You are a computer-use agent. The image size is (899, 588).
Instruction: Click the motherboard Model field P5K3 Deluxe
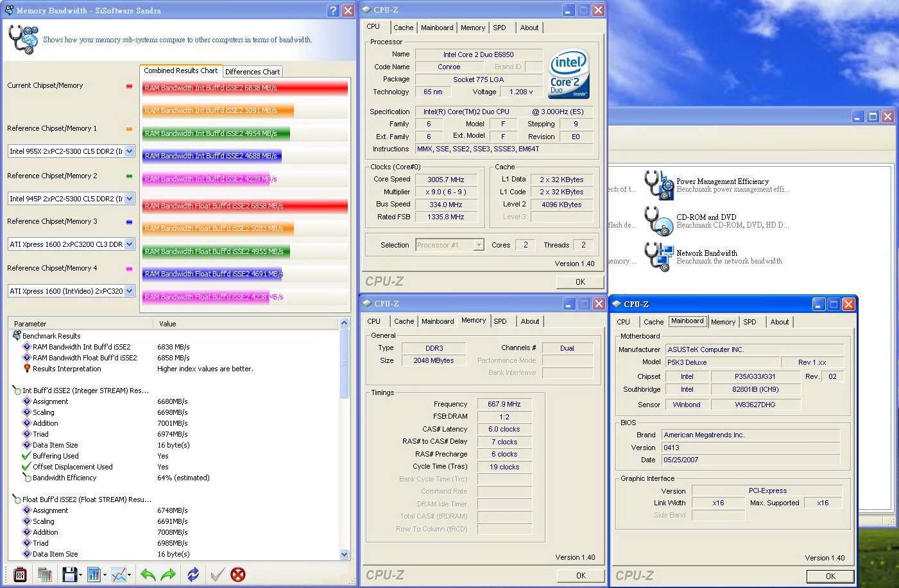coord(722,362)
